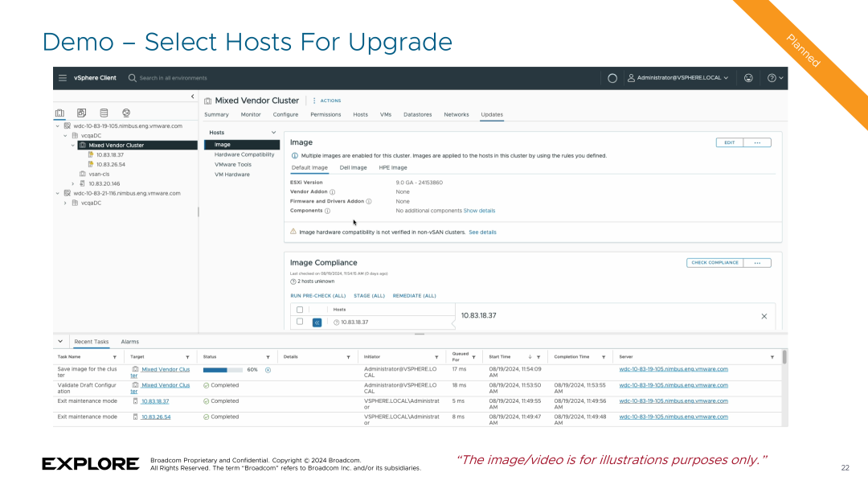Click the Recent Tasks vertical scrollbar

coord(784,357)
